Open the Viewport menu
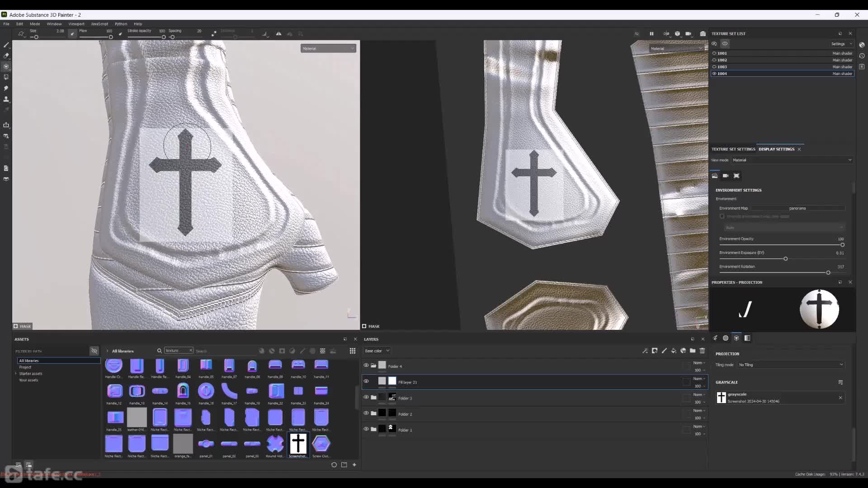The image size is (868, 488). (76, 24)
